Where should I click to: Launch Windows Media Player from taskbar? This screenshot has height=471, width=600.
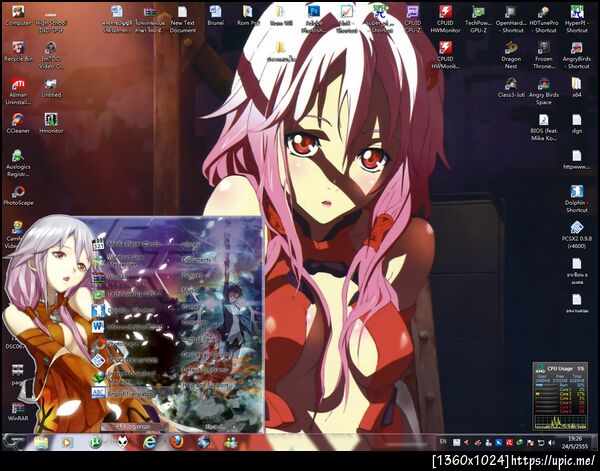pyautogui.click(x=67, y=442)
